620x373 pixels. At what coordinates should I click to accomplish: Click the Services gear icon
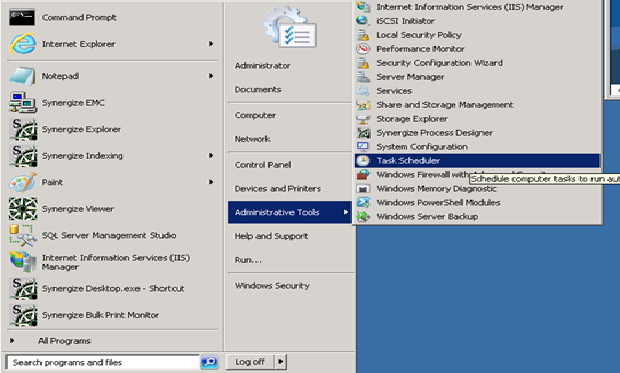click(363, 91)
